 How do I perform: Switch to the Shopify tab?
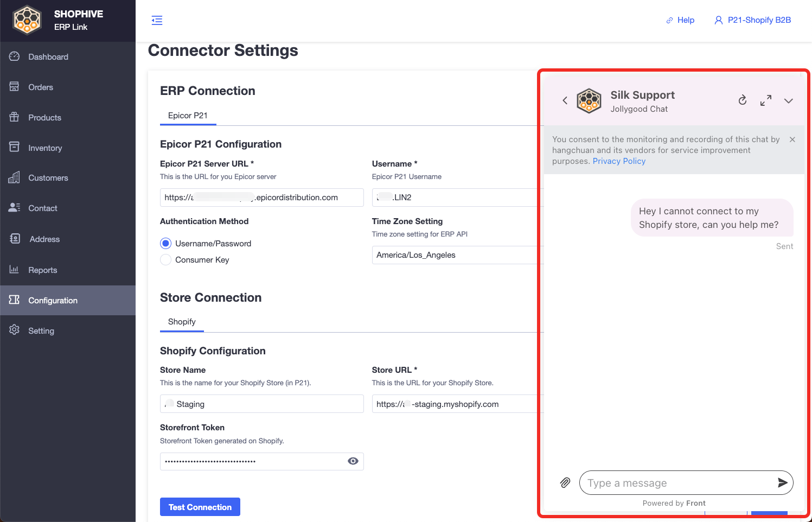[182, 322]
